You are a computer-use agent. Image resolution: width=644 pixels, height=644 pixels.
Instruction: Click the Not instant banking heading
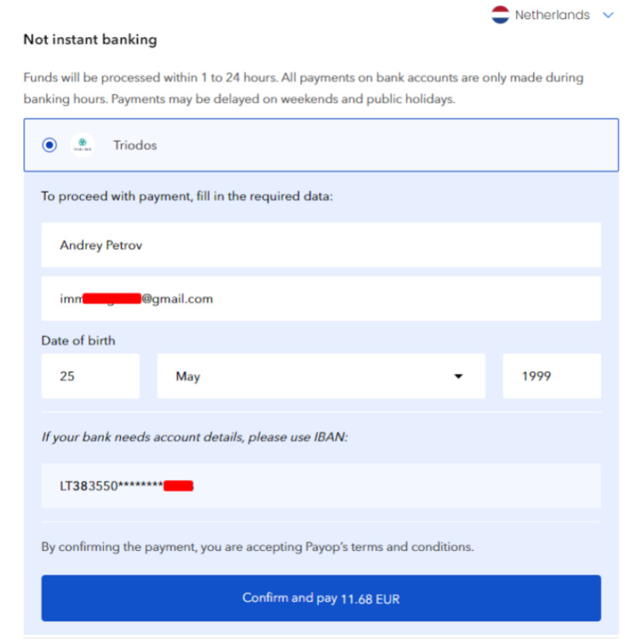pyautogui.click(x=90, y=39)
